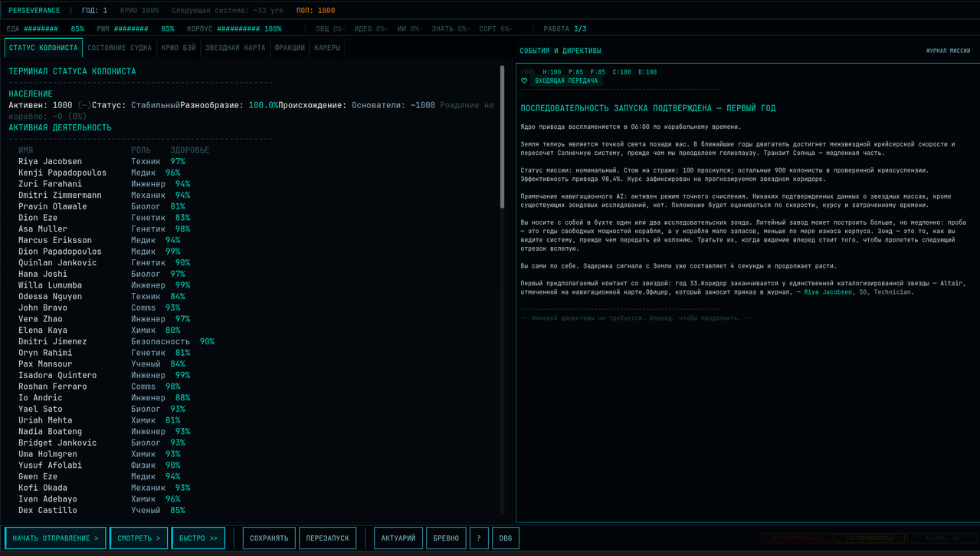Select colonist Dmitri Zimmermann row
The image size is (980, 556).
[104, 196]
